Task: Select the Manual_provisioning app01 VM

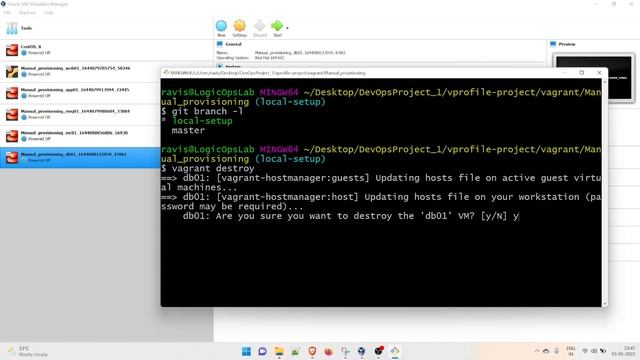Action: [81, 93]
